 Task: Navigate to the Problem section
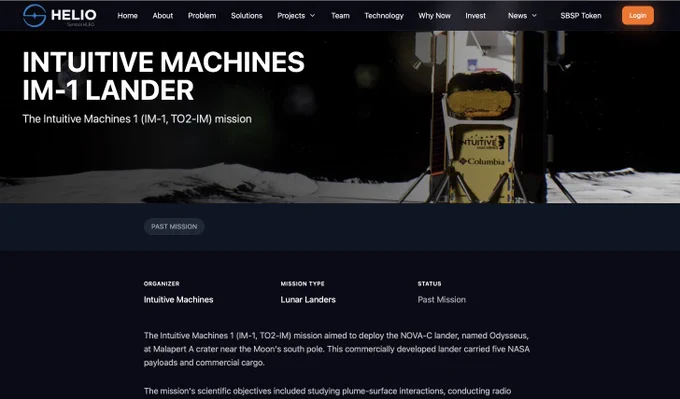202,16
